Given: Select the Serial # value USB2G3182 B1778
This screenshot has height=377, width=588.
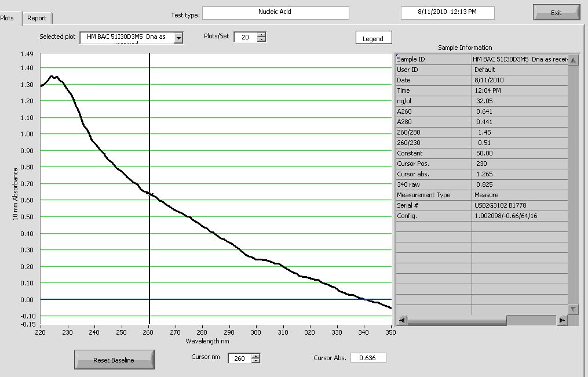Looking at the screenshot, I should [520, 206].
